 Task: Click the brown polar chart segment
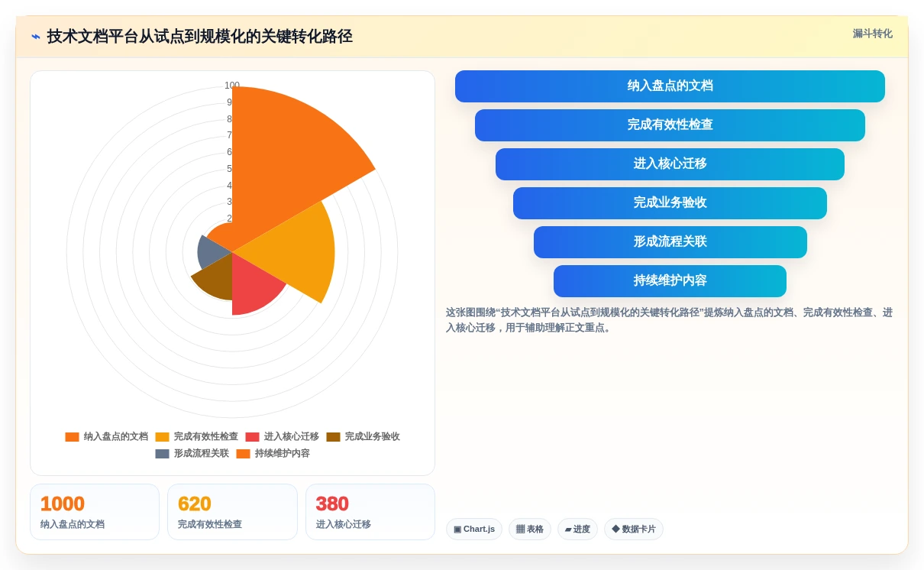point(216,277)
